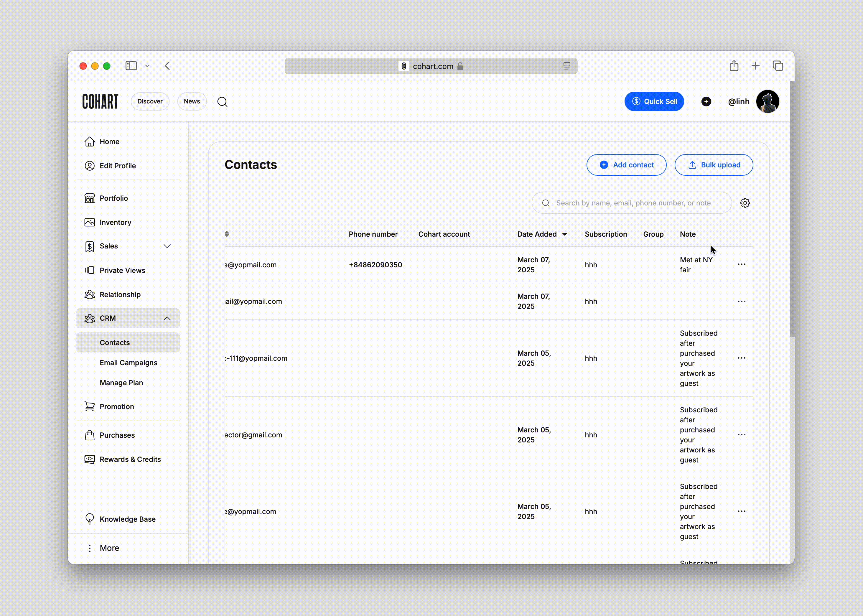Click the Quick Sell button
863x616 pixels.
pyautogui.click(x=654, y=101)
